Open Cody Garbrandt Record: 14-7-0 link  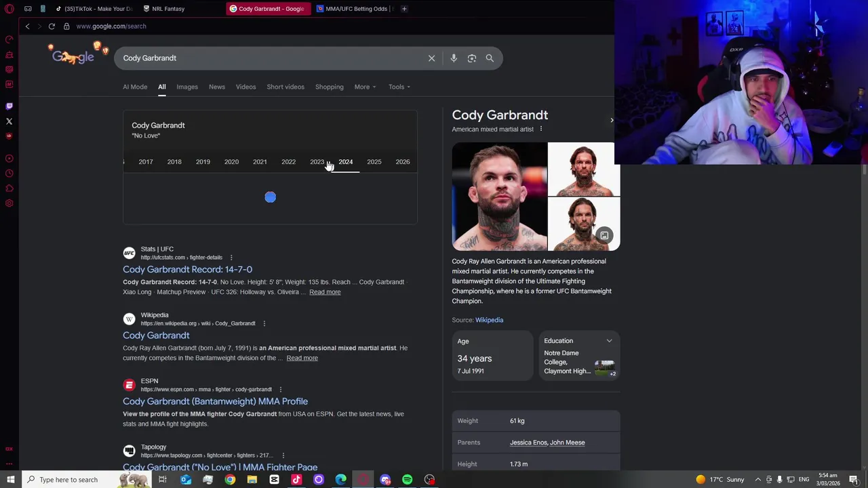(x=187, y=270)
